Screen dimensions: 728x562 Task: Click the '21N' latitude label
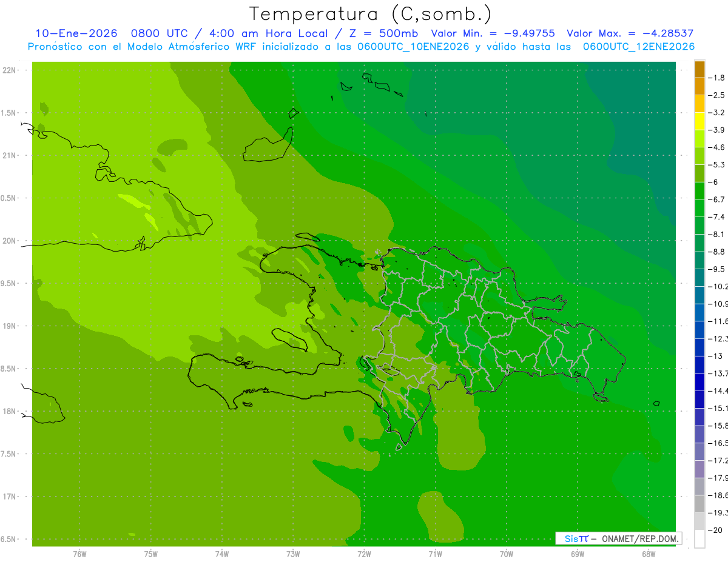(9, 155)
